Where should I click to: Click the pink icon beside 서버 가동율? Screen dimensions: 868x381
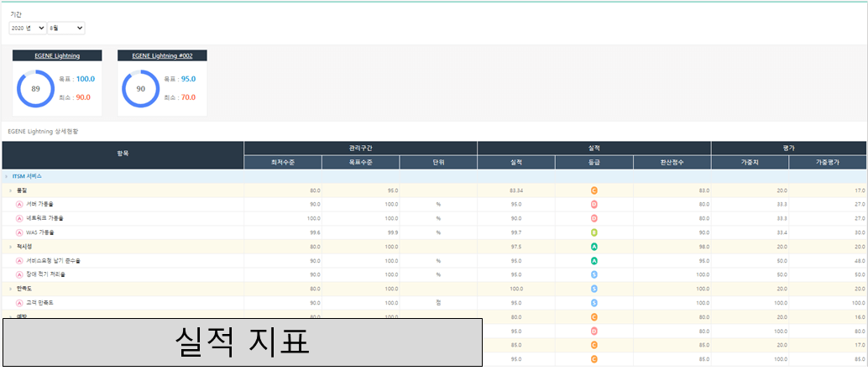coord(19,204)
